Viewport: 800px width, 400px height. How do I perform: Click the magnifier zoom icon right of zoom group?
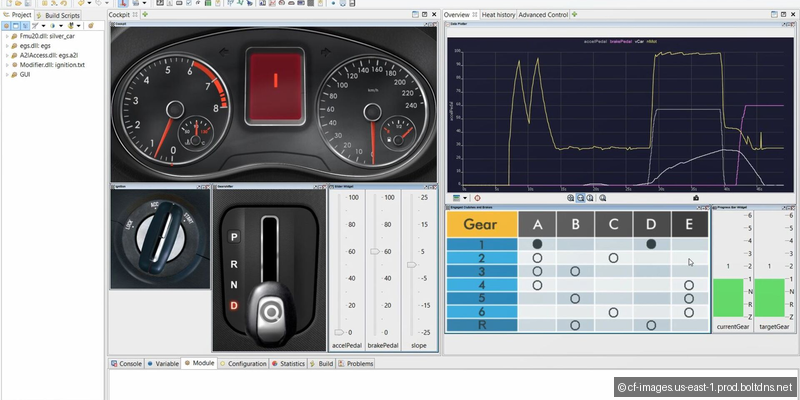point(601,198)
